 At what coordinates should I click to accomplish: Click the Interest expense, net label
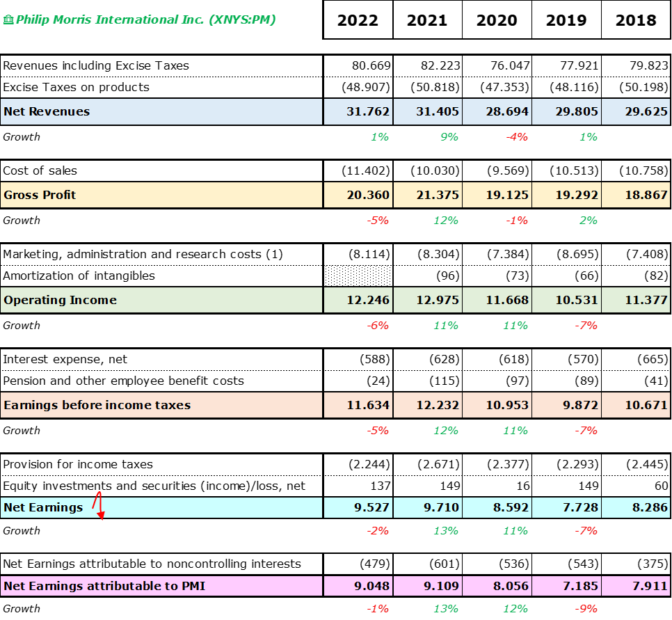click(x=65, y=359)
